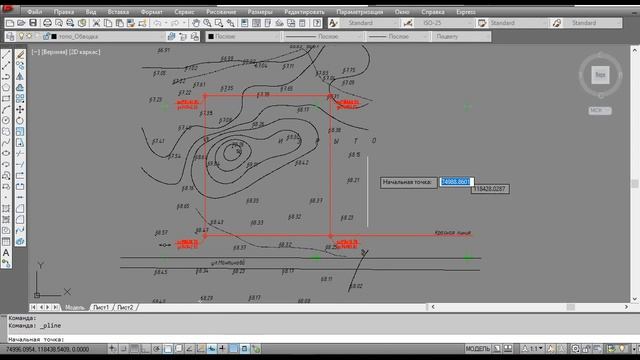
Task: Open the Файл menu
Action: 35,12
